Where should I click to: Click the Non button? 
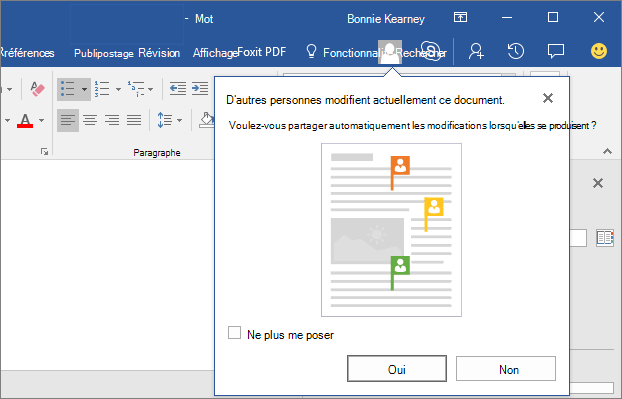click(x=506, y=369)
